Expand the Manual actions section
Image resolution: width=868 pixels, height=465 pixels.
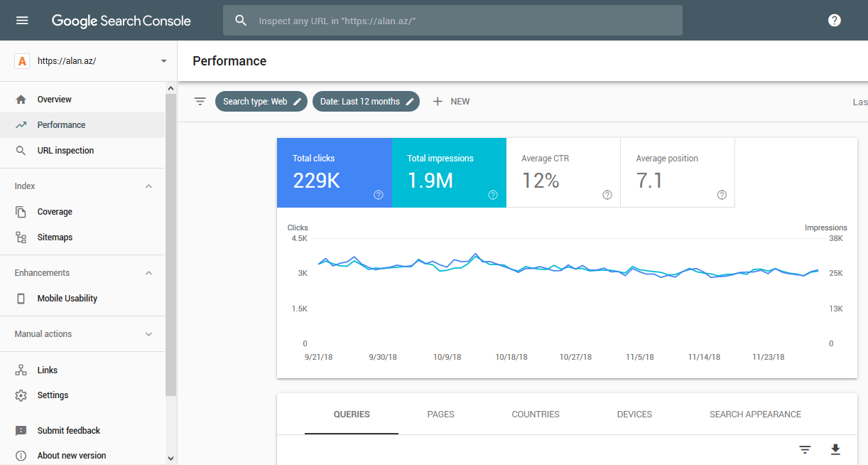coord(148,334)
